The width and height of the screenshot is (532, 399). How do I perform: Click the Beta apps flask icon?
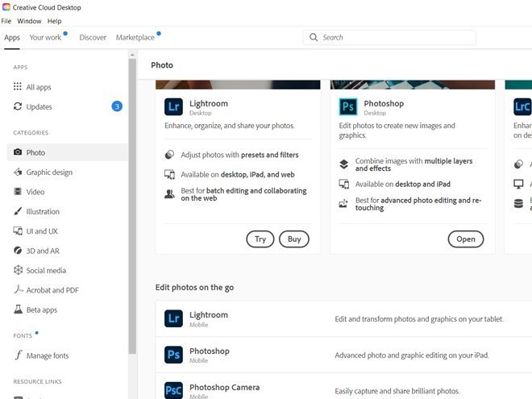[x=18, y=309]
